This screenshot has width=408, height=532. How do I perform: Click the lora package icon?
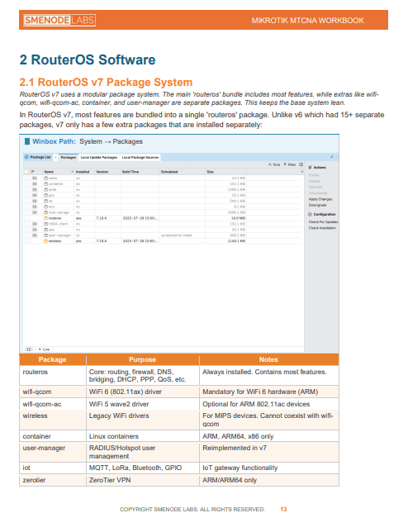point(45,207)
